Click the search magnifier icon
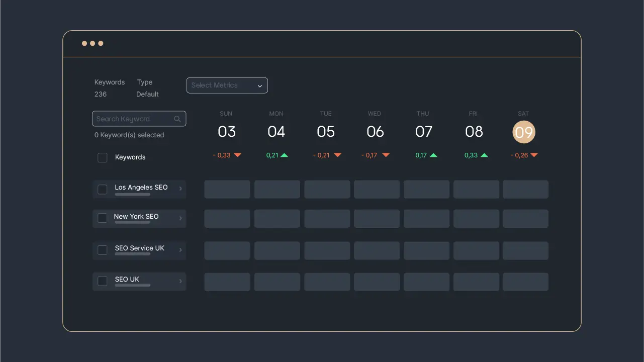Viewport: 644px width, 362px height. [177, 119]
